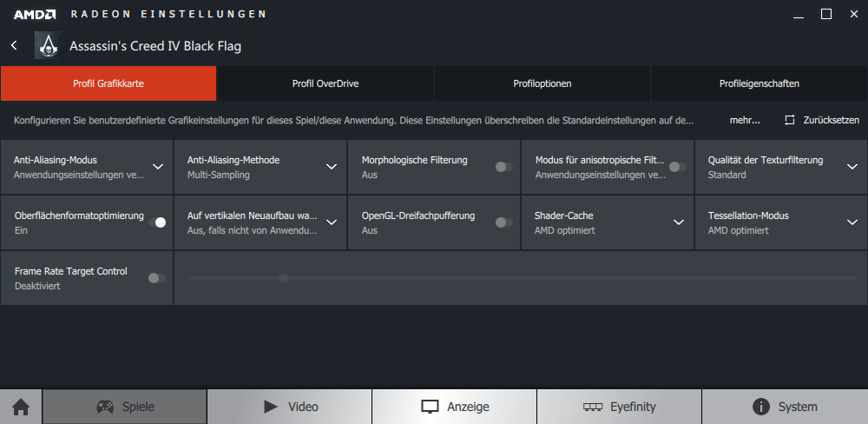868x424 pixels.
Task: Toggle Modus für anisotropische Filterung switch
Action: (x=678, y=167)
